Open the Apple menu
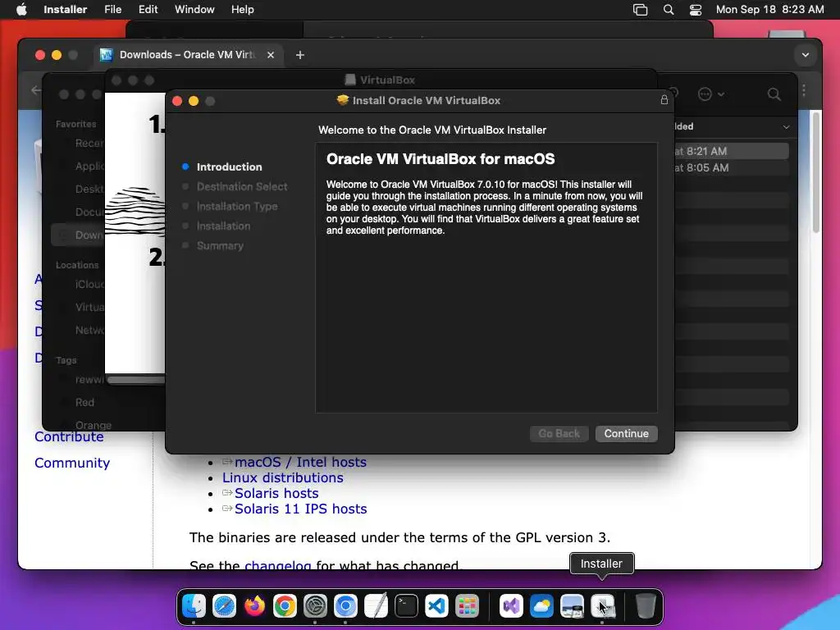Screen dimensions: 840x630 (x=21, y=10)
